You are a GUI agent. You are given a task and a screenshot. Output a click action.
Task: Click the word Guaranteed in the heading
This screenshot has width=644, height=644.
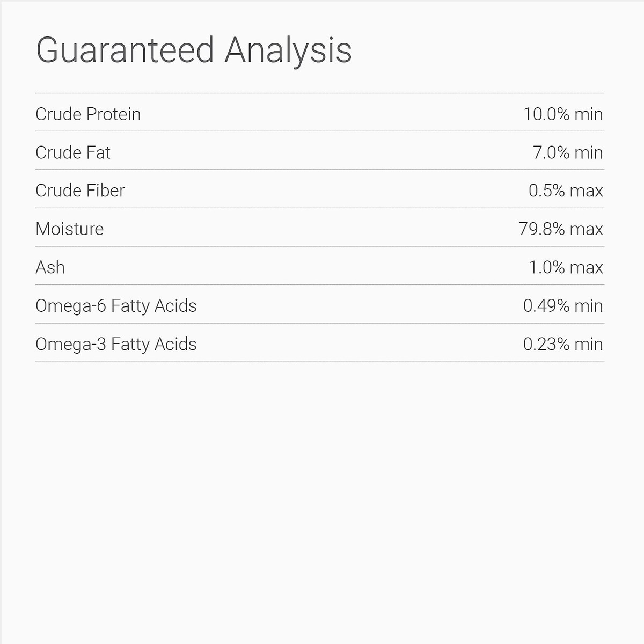click(x=125, y=50)
